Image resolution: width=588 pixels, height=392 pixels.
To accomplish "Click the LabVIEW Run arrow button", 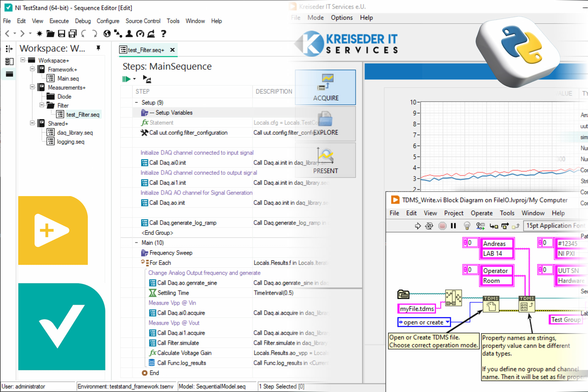I will pyautogui.click(x=418, y=226).
